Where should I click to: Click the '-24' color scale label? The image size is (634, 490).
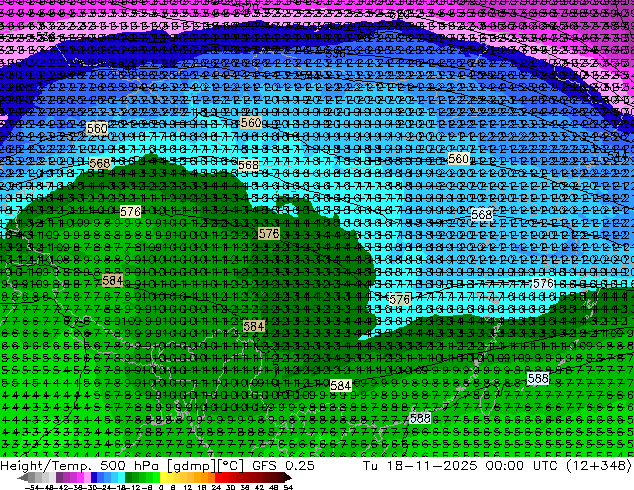coord(104,488)
